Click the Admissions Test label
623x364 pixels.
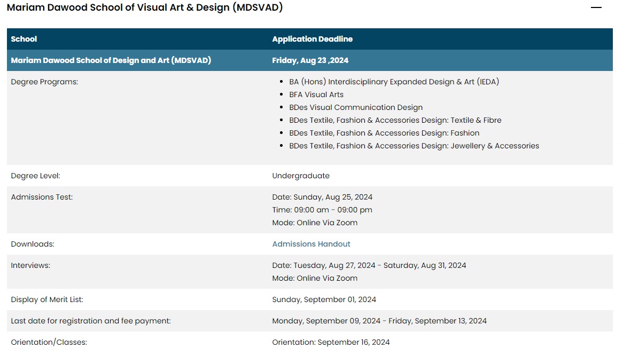pyautogui.click(x=42, y=197)
